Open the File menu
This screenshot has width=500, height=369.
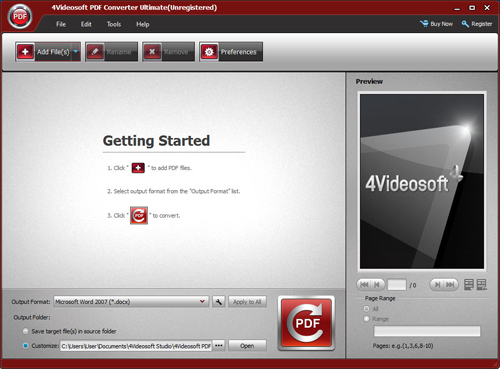coord(61,24)
